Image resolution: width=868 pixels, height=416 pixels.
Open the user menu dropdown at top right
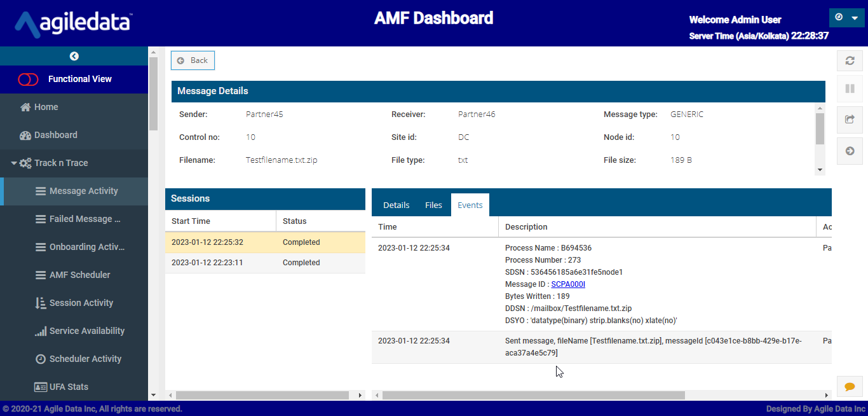tap(847, 18)
